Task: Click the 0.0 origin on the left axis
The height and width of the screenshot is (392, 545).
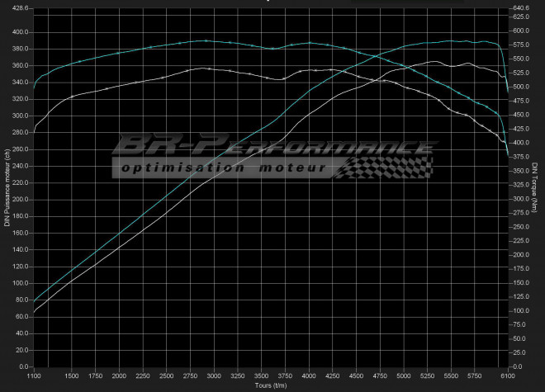Action: [23, 366]
